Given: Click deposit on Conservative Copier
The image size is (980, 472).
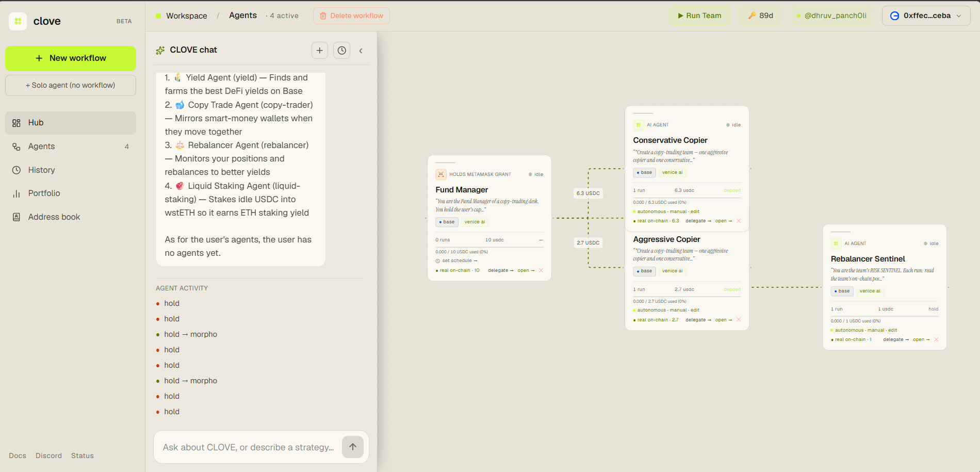Looking at the screenshot, I should coord(732,190).
